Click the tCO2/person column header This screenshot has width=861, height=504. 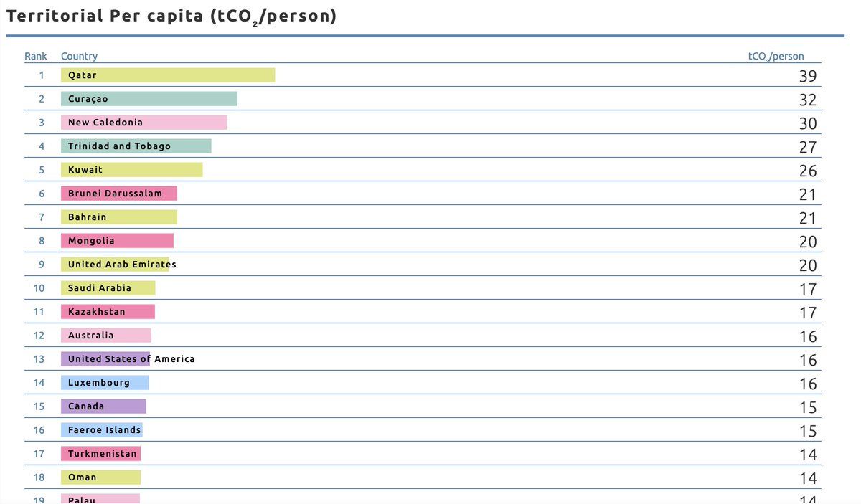pyautogui.click(x=776, y=57)
